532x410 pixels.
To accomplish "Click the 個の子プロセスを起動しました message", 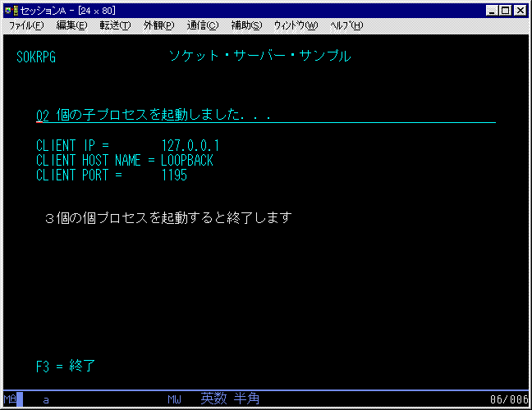I will [163, 115].
